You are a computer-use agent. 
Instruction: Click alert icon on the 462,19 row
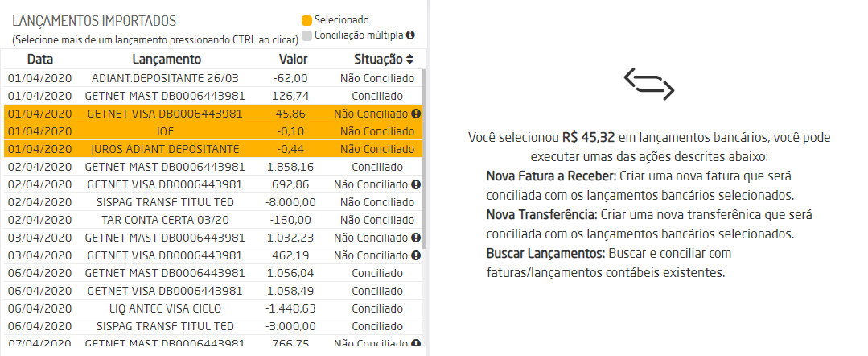(x=416, y=255)
